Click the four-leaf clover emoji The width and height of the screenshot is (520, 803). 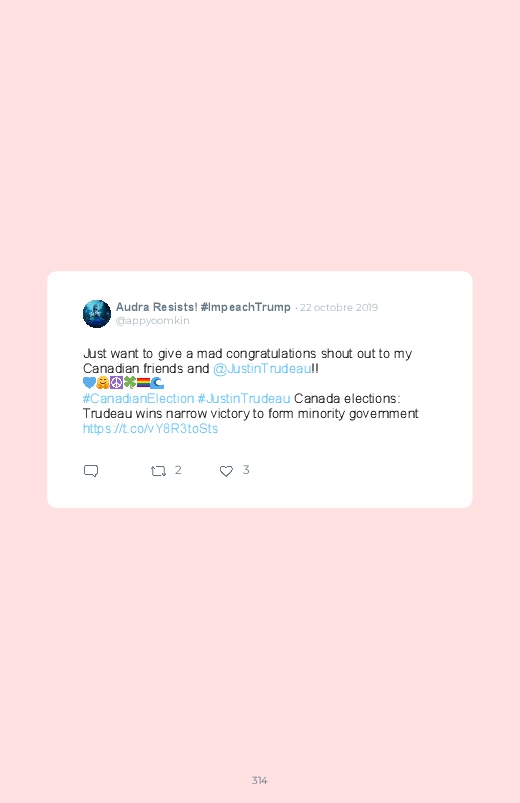(130, 383)
